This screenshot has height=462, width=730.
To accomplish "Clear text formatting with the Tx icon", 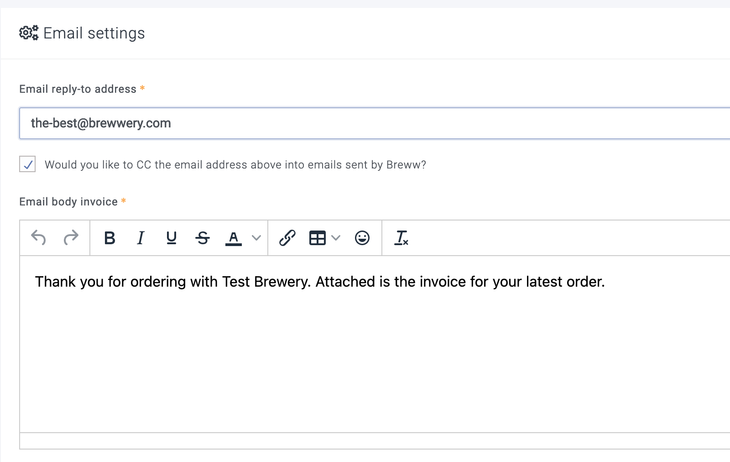I will [401, 238].
